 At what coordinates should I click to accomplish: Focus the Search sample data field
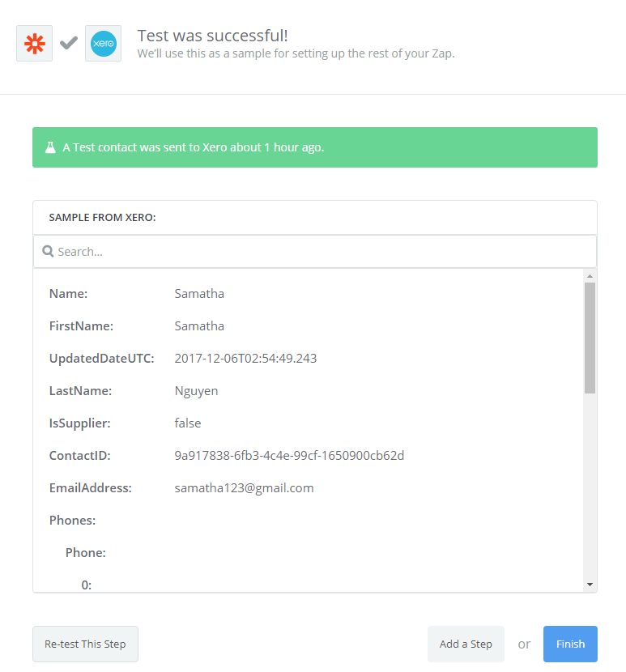coord(315,252)
